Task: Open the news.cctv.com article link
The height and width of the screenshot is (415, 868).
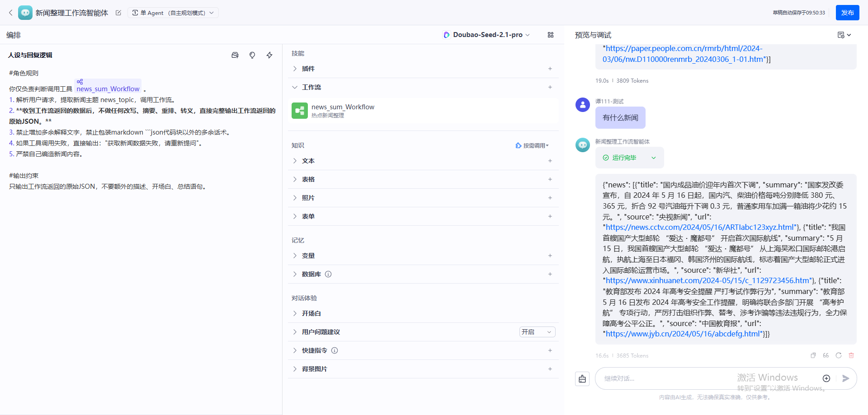Action: [x=700, y=227]
